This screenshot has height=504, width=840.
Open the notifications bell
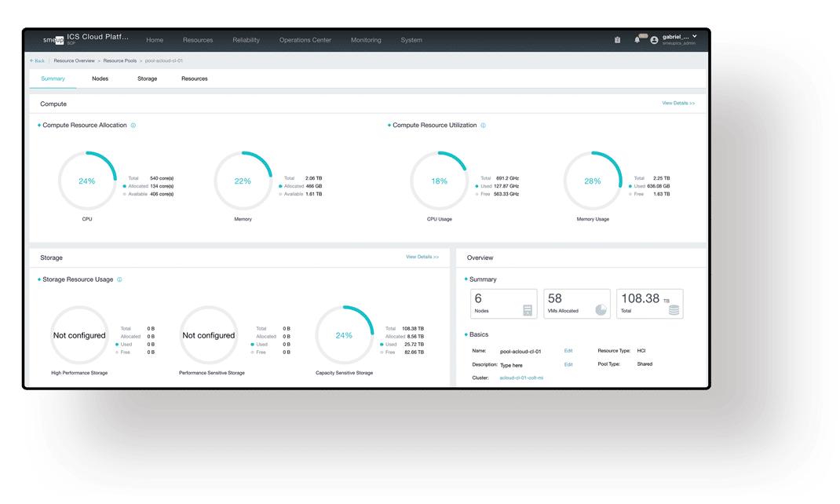point(637,40)
